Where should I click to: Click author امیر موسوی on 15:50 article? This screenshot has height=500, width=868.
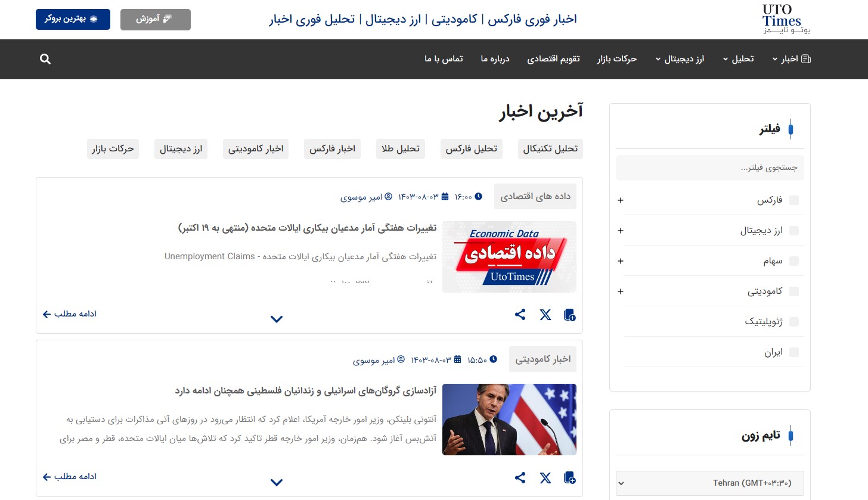[379, 359]
